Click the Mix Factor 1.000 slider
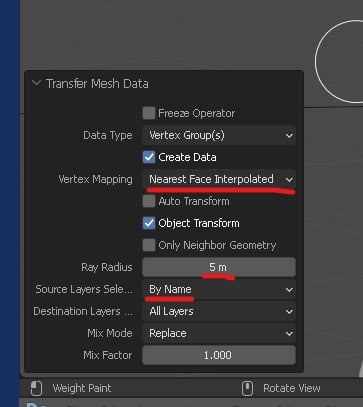The width and height of the screenshot is (363, 407). [219, 355]
